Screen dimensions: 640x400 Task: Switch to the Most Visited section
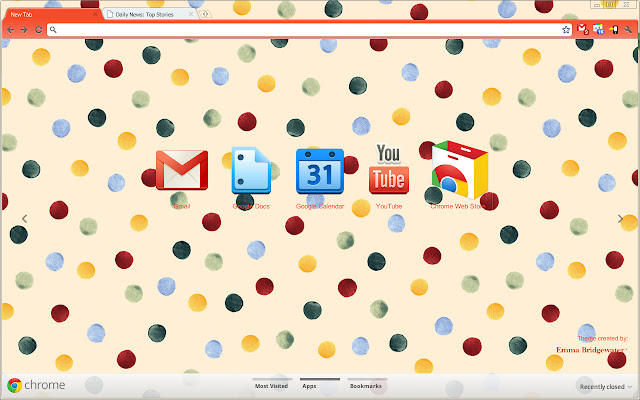(x=271, y=386)
